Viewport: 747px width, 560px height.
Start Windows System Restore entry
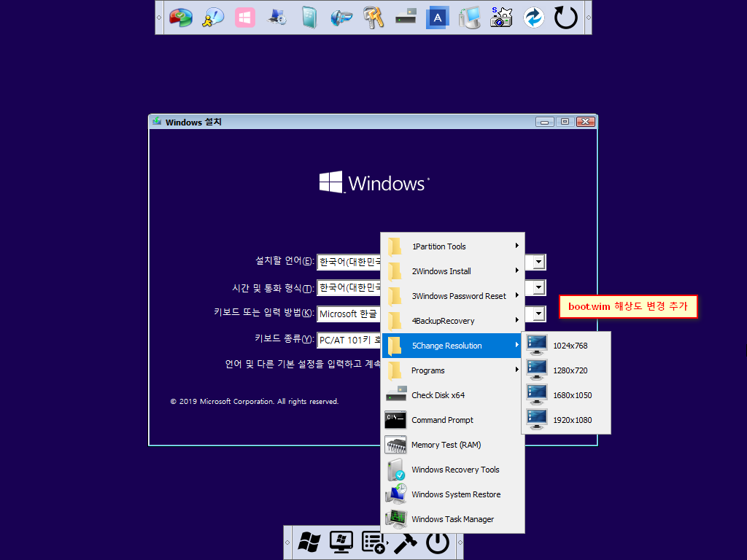point(453,494)
